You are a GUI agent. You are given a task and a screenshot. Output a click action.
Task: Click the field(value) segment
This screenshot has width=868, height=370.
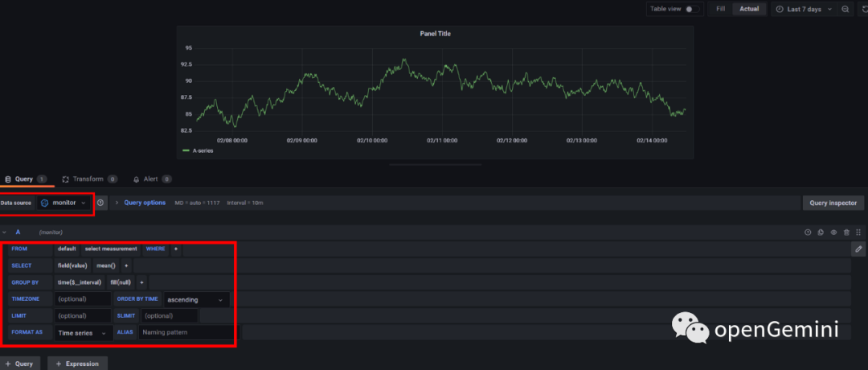[x=72, y=265]
